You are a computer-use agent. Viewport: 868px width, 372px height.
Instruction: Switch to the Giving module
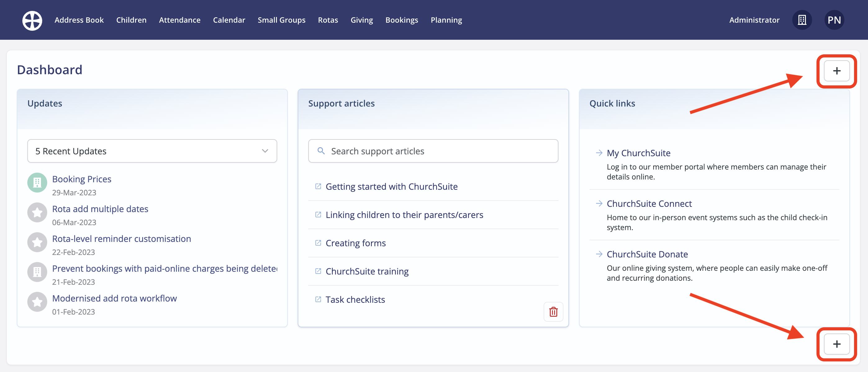(362, 20)
